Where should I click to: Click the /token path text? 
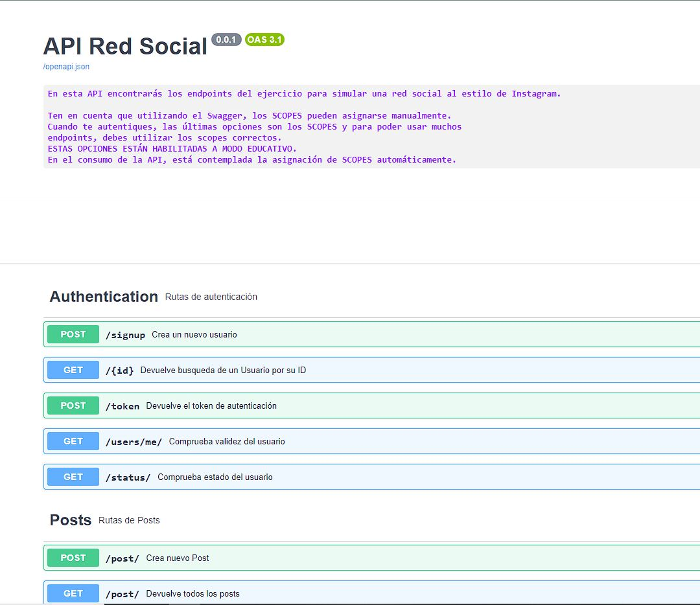point(122,406)
